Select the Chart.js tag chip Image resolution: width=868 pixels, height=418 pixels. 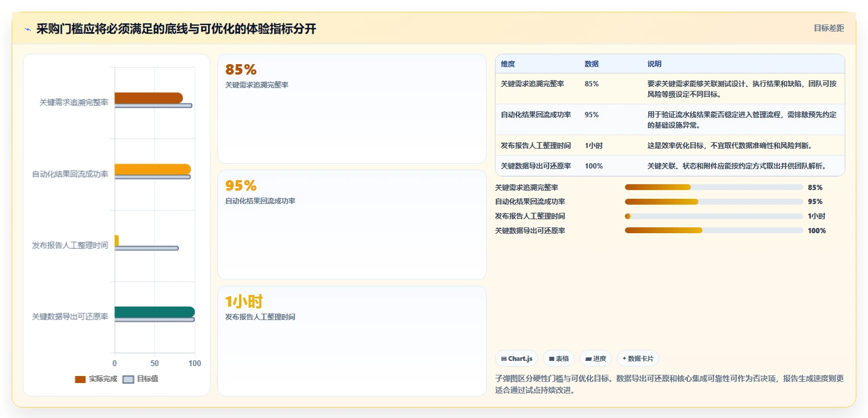(x=516, y=359)
